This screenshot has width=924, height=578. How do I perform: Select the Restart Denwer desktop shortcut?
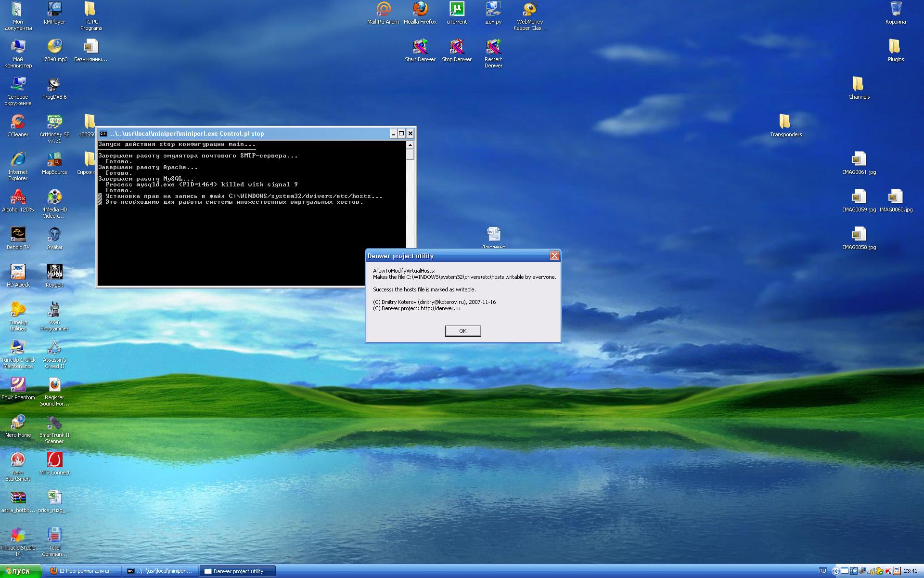tap(493, 47)
